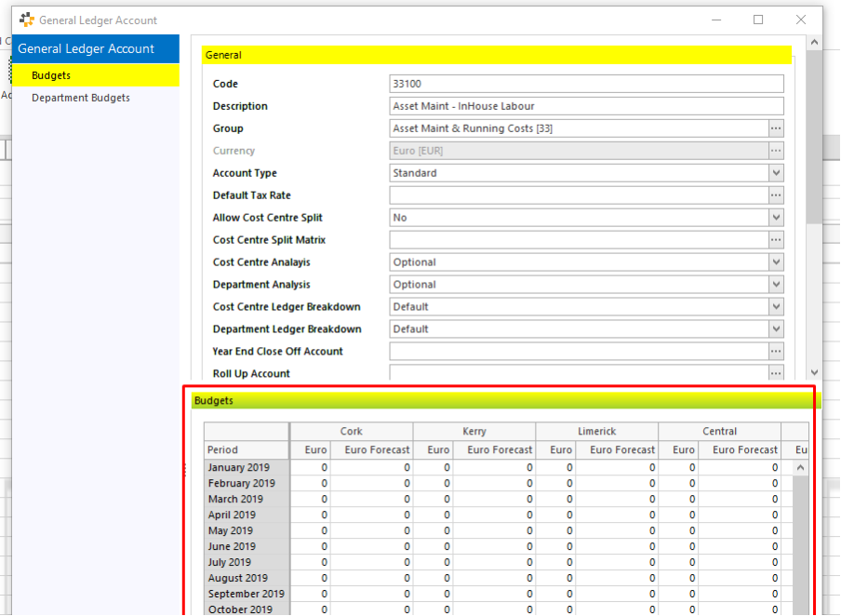
Task: Open the Account Type dropdown
Action: [775, 172]
